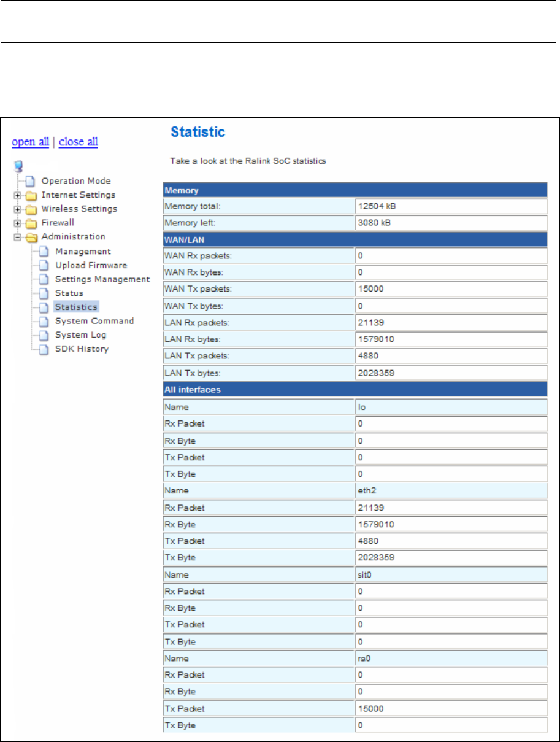560x742 pixels.
Task: Click the Operation Mode page icon
Action: click(31, 181)
